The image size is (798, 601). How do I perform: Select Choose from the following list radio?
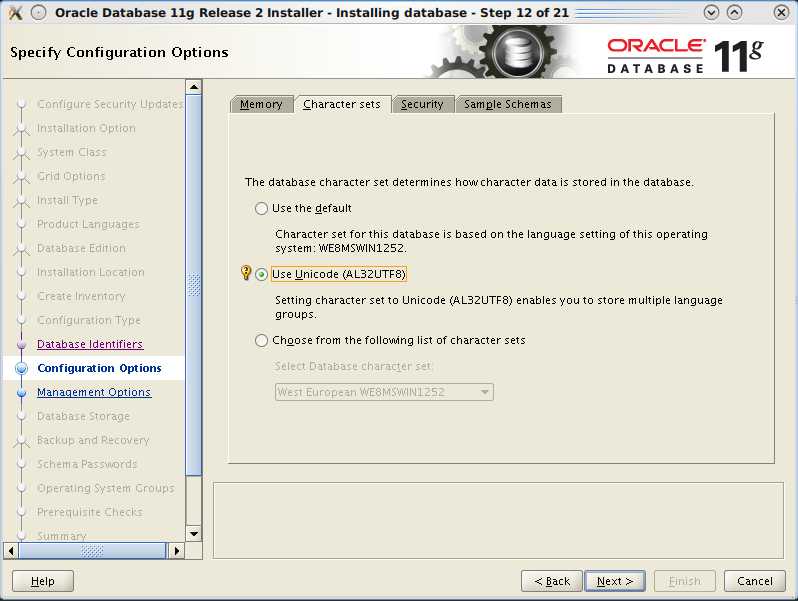pyautogui.click(x=261, y=340)
